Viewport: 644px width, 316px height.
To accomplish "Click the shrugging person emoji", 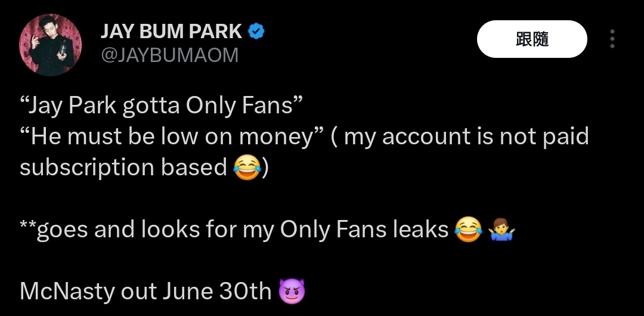I will pos(501,230).
